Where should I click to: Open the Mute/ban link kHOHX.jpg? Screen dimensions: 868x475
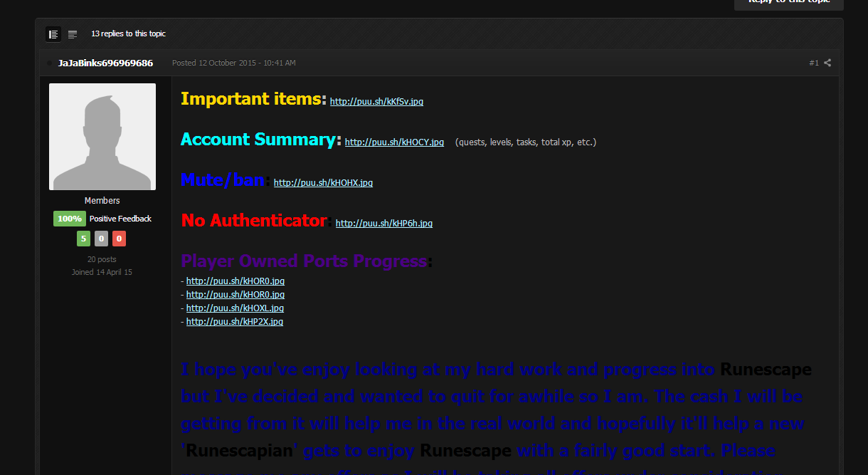[x=323, y=183]
